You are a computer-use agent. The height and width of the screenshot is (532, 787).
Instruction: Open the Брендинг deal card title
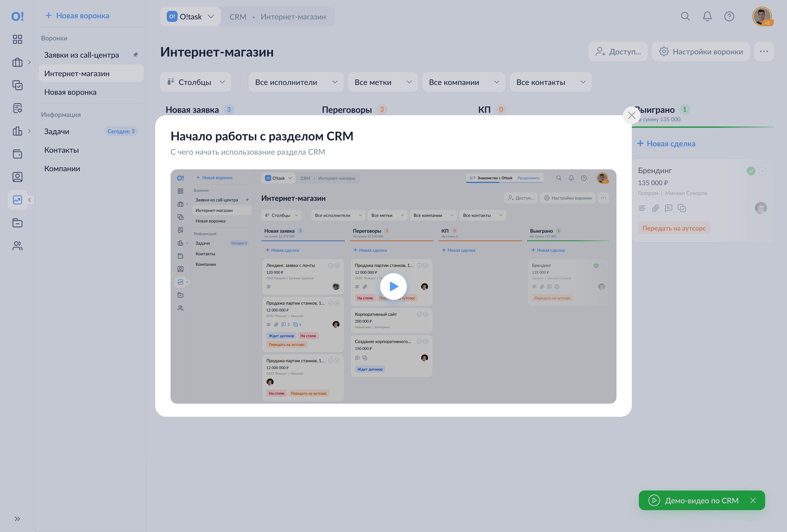click(x=655, y=171)
